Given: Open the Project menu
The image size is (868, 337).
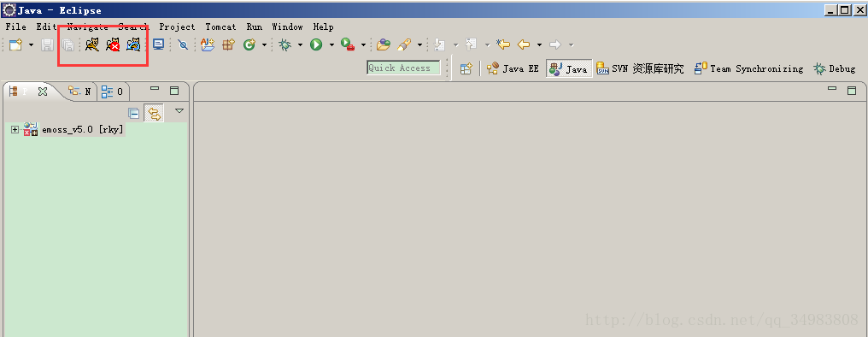Looking at the screenshot, I should tap(177, 27).
